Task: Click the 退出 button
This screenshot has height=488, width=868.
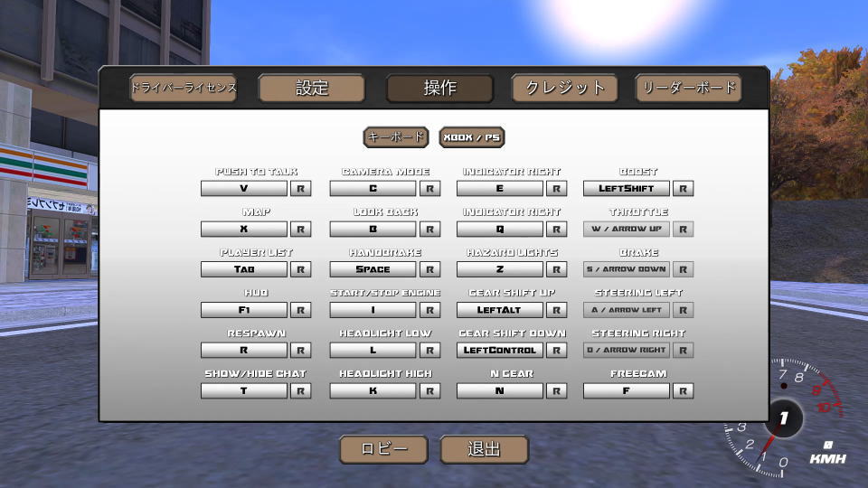Action: click(x=484, y=449)
